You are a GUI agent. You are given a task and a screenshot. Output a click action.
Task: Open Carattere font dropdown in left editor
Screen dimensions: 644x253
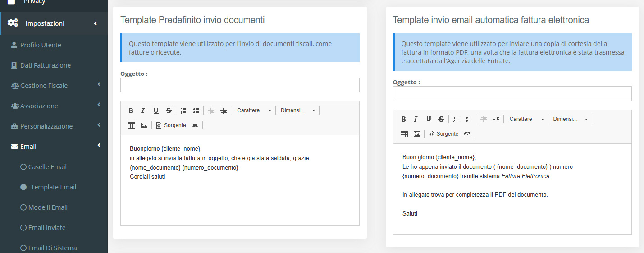click(x=254, y=110)
